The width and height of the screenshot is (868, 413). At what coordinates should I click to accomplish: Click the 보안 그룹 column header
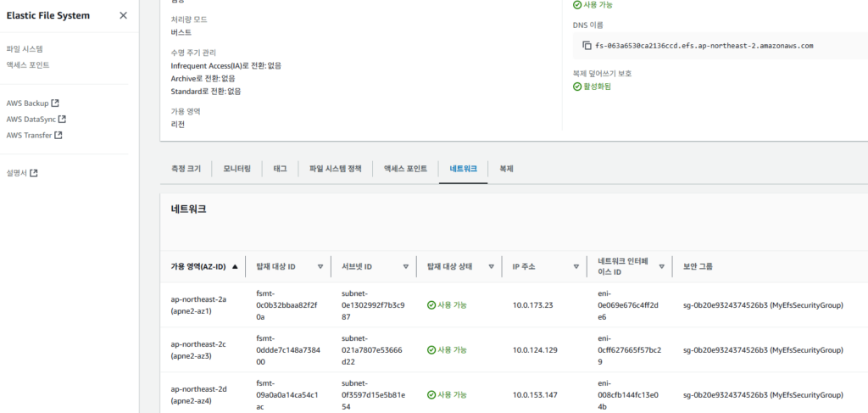pos(698,266)
